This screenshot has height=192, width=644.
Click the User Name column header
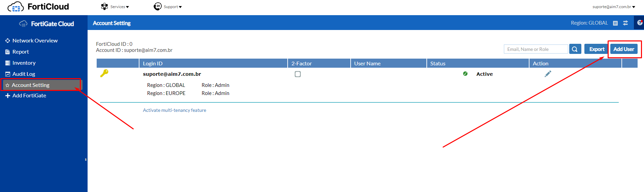coord(389,63)
